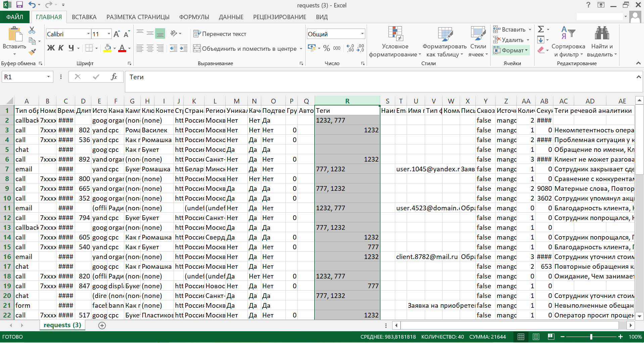Activate the Format Painter brush

tap(32, 52)
